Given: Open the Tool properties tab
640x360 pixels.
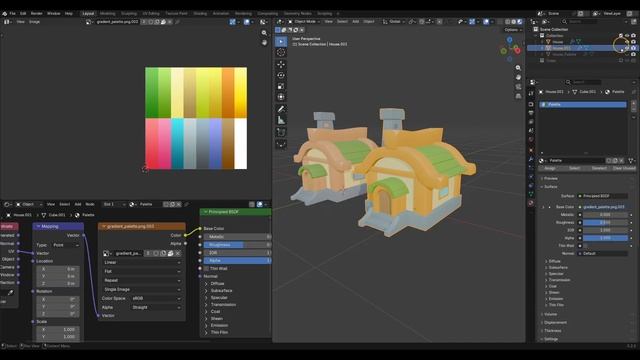Looking at the screenshot, I should tap(531, 93).
